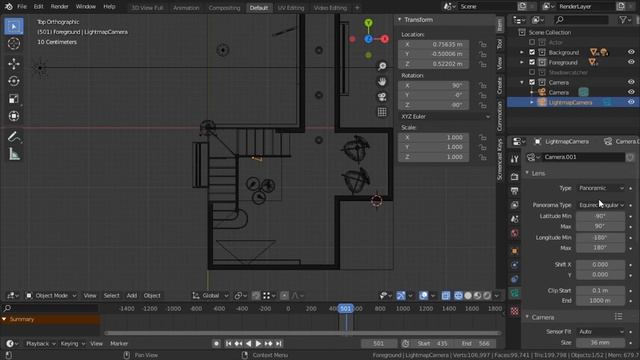This screenshot has height=360, width=640.
Task: Jump to the start frame
Action: 228,344
